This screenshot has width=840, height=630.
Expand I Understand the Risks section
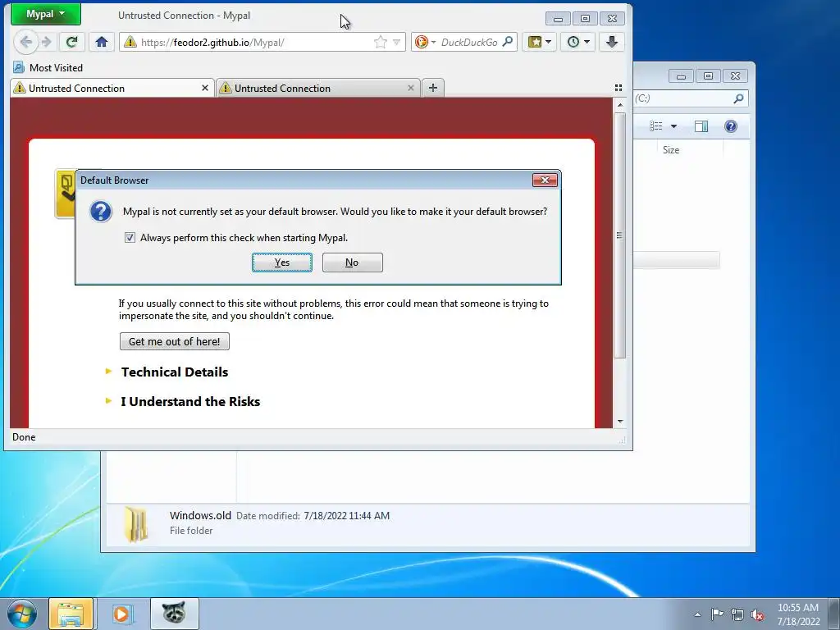pos(190,401)
